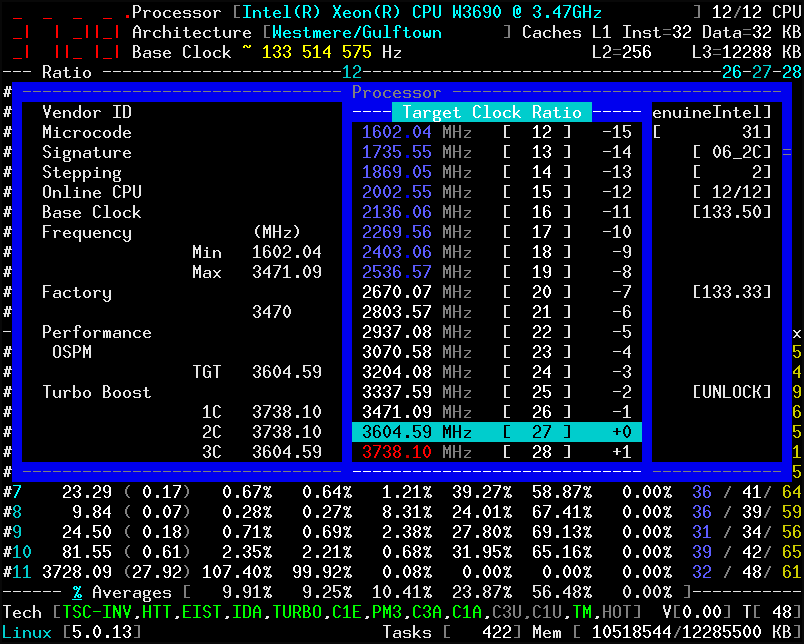Pick the 2670.07 MHz ratio 20 entry
This screenshot has width=804, height=644.
tap(496, 292)
